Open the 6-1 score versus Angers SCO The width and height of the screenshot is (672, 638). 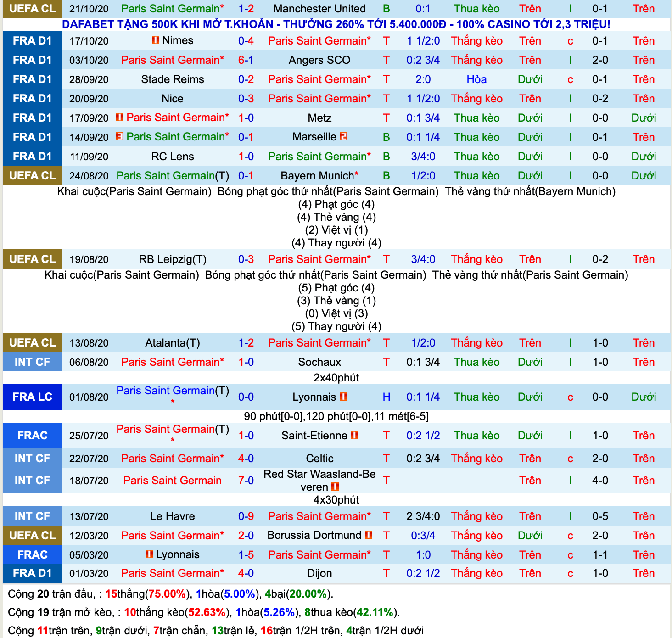coord(246,60)
